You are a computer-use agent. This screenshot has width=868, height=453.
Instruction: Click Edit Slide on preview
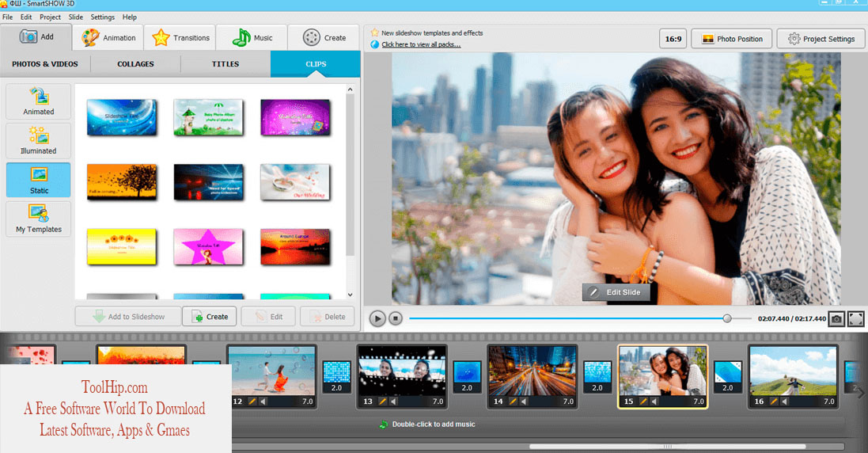[616, 292]
